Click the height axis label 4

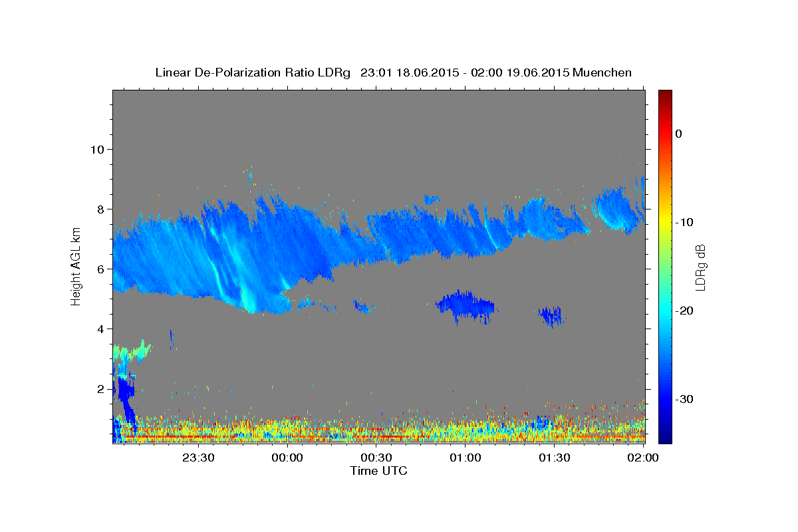(101, 329)
